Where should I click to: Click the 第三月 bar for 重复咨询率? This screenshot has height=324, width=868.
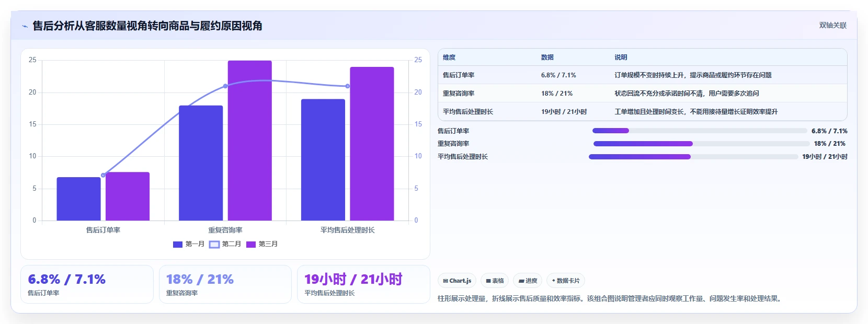250,141
